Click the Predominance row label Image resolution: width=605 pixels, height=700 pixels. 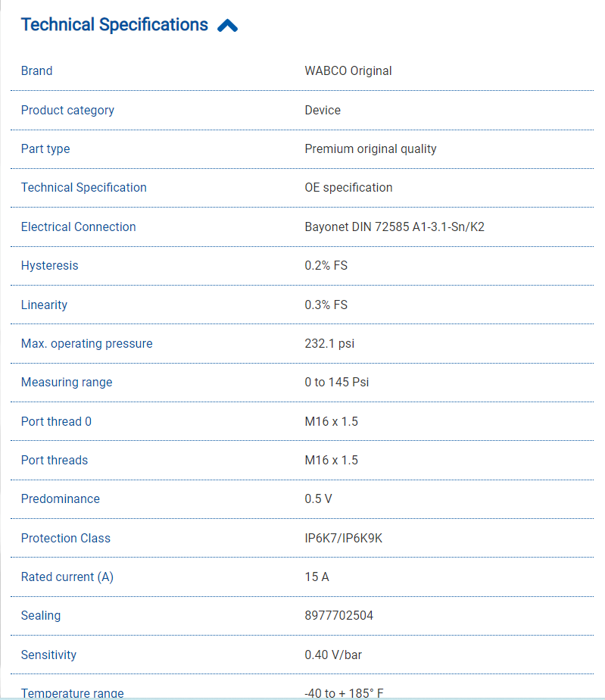tap(61, 499)
